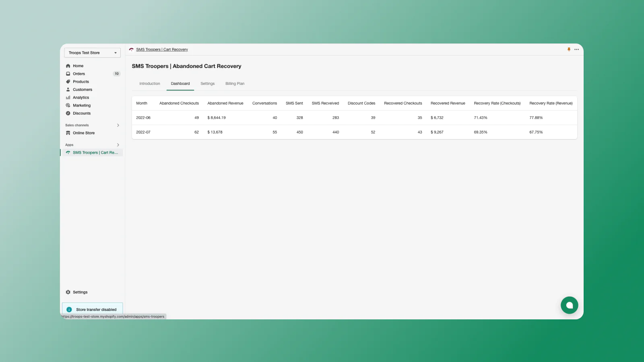The image size is (644, 362).
Task: Click the SMS Sent column header
Action: click(294, 103)
